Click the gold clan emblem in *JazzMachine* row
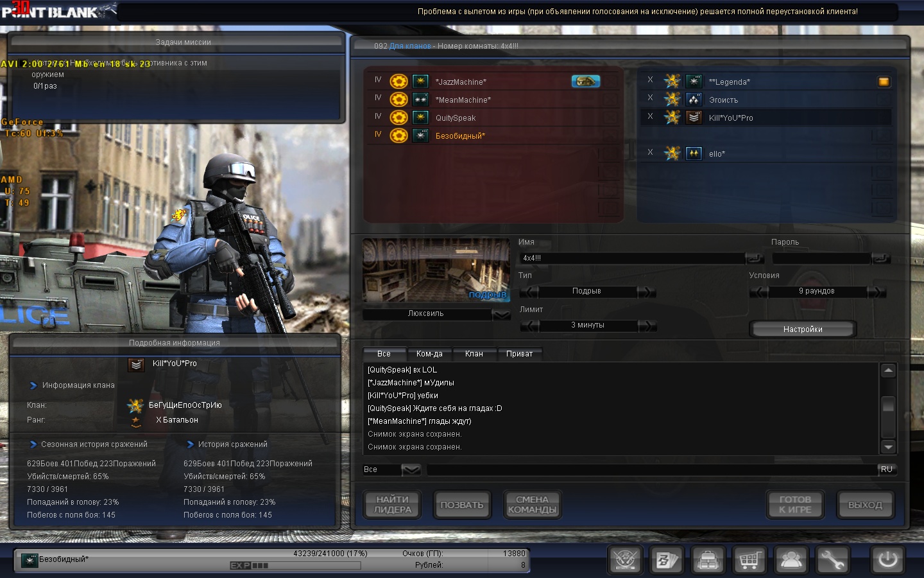 tap(399, 82)
